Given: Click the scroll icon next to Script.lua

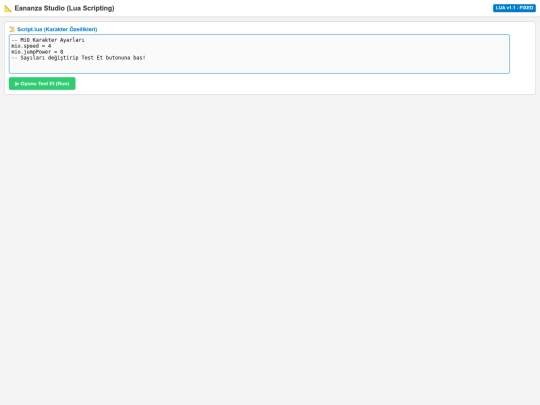Looking at the screenshot, I should coord(12,29).
